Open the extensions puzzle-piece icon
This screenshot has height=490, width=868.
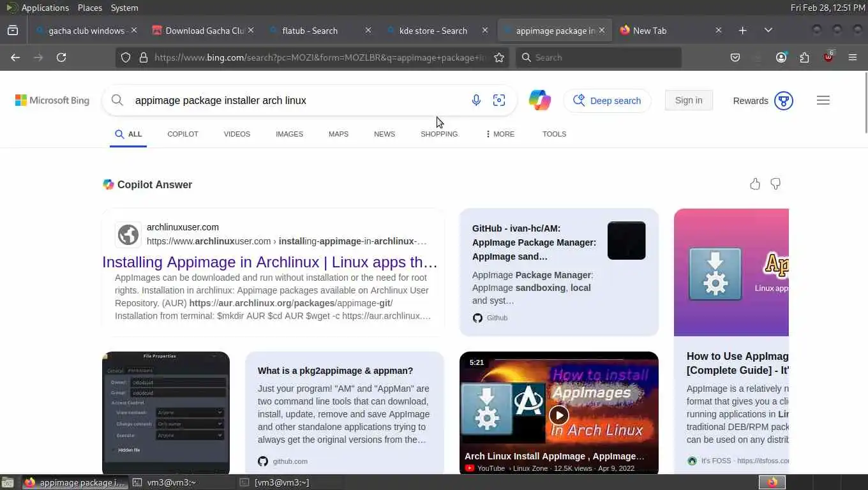[x=804, y=57]
